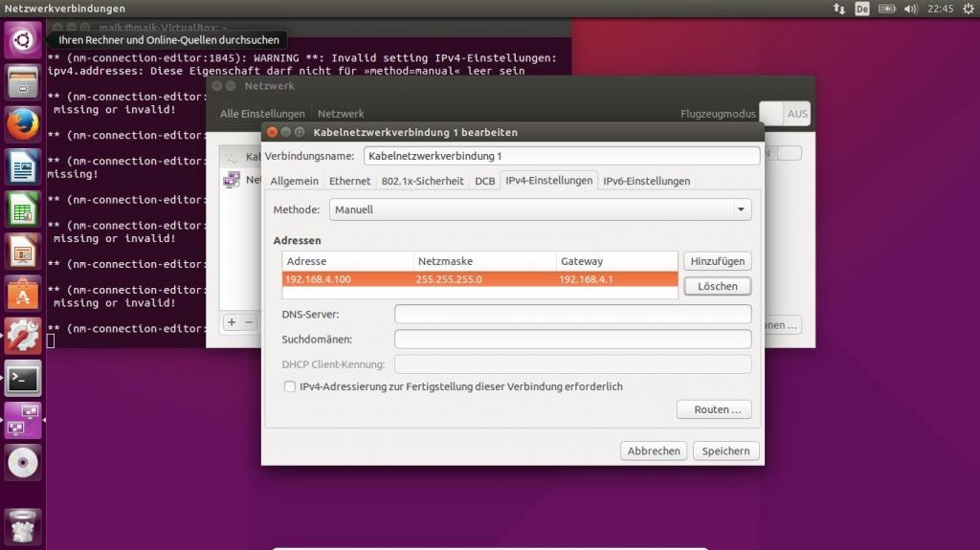This screenshot has height=550, width=980.
Task: Open Ubuntu Software Center icon
Action: pos(23,294)
